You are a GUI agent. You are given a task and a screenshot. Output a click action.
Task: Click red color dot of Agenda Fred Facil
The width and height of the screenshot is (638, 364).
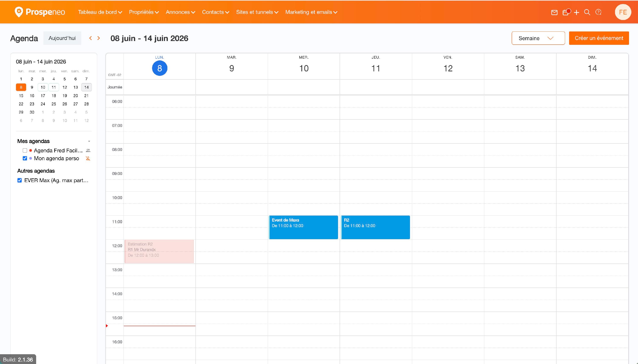(31, 150)
